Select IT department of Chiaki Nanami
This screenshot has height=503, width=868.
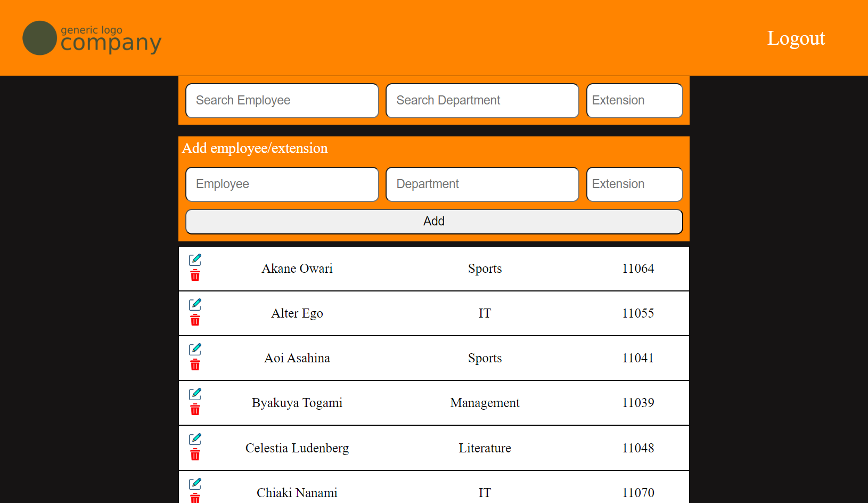coord(485,493)
